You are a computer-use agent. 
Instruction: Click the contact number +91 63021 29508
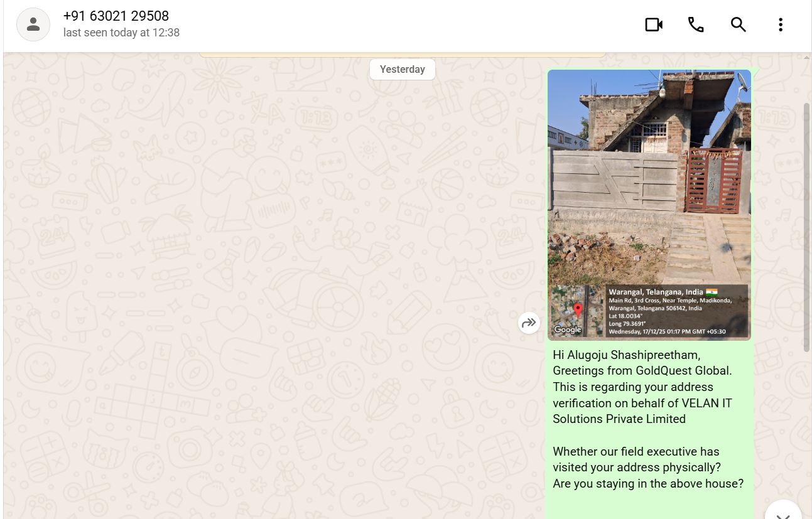116,16
